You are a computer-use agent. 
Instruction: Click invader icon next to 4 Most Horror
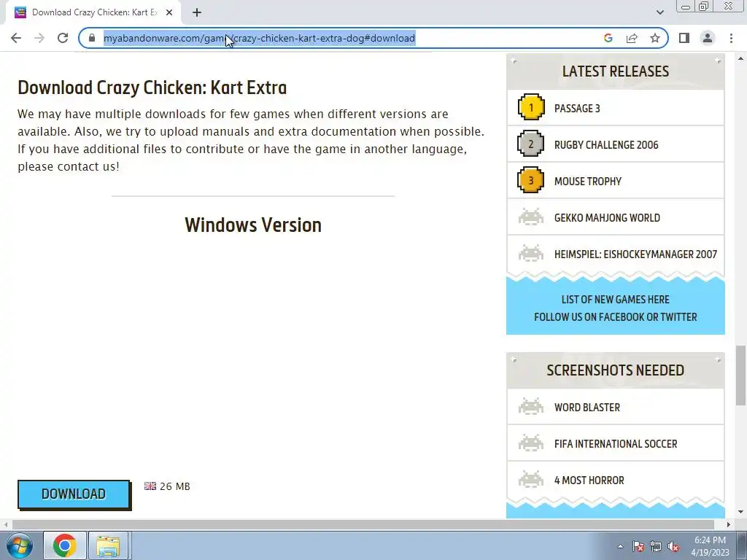(x=531, y=479)
